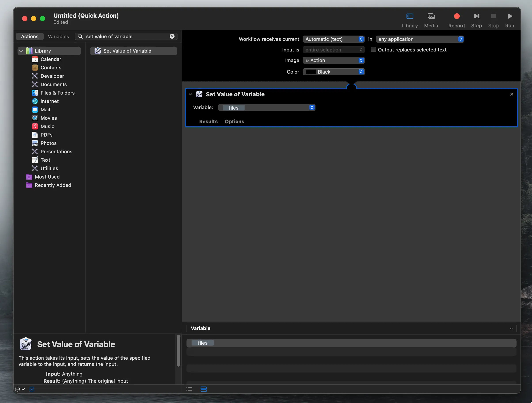Open the Media browser
532x403 pixels.
pyautogui.click(x=431, y=20)
